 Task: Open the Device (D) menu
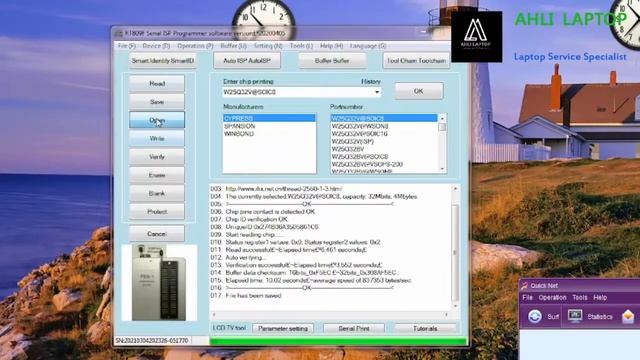156,46
